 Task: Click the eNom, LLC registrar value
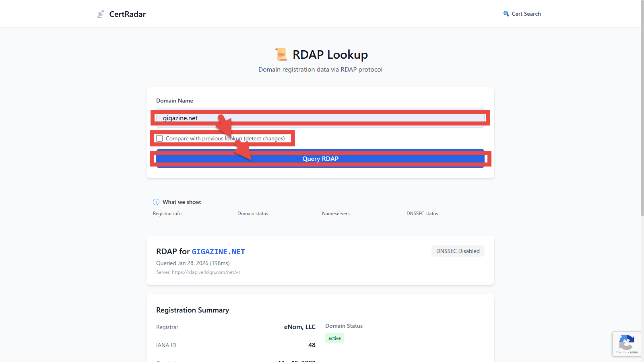click(x=299, y=327)
